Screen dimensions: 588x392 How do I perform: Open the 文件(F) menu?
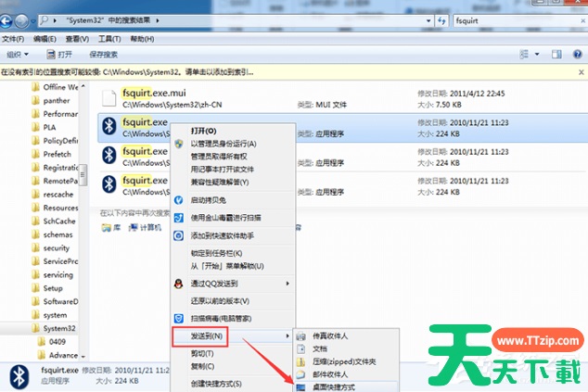(x=13, y=39)
